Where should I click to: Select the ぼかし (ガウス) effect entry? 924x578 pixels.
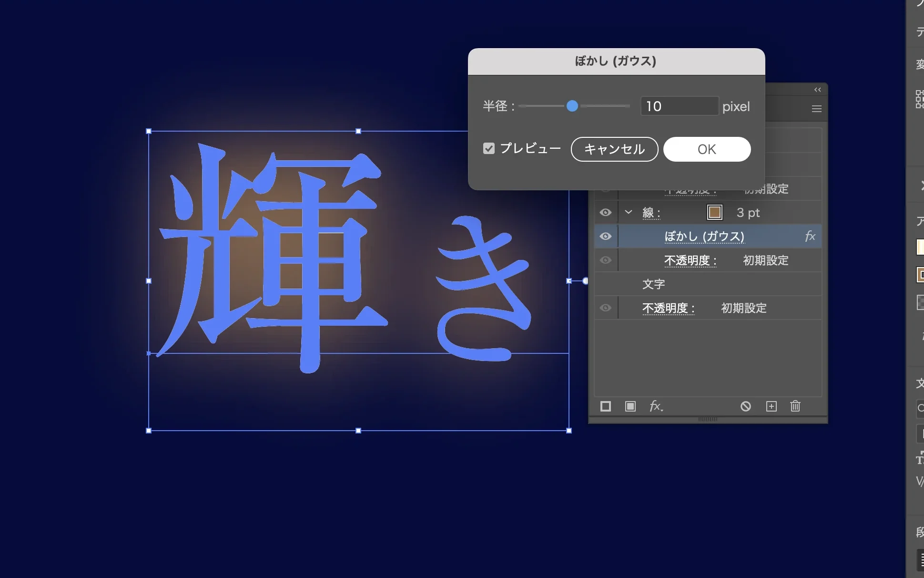point(704,237)
